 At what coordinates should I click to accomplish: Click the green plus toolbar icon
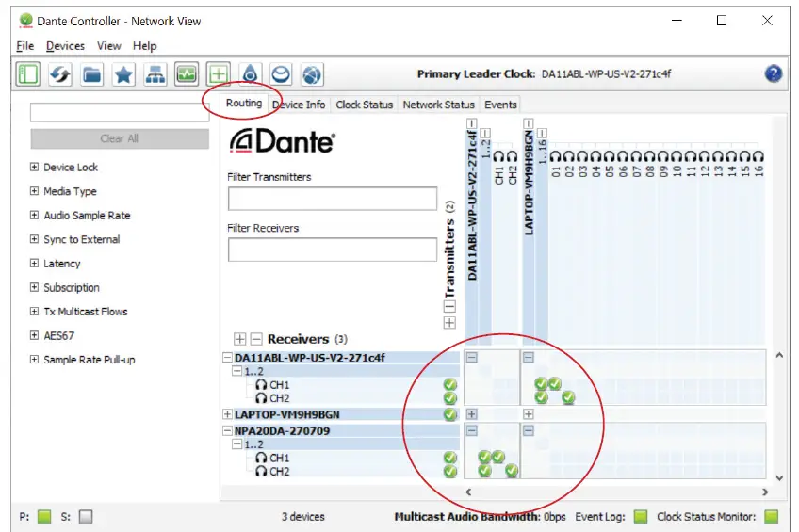coord(218,74)
